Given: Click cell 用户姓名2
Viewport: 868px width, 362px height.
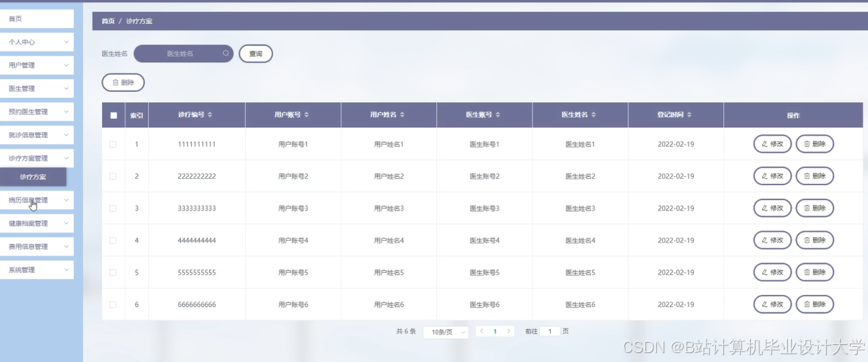Looking at the screenshot, I should 389,177.
